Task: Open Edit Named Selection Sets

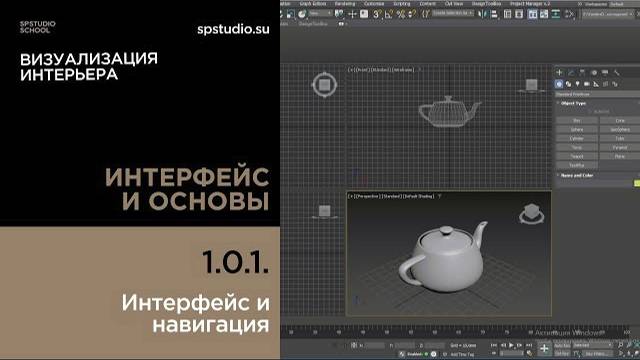Action: (x=425, y=14)
